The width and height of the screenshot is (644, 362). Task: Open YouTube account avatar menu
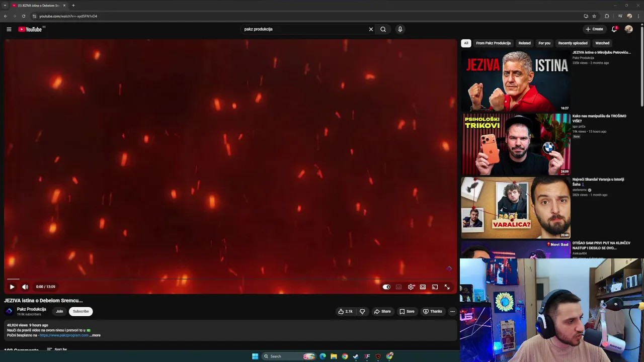(x=628, y=29)
